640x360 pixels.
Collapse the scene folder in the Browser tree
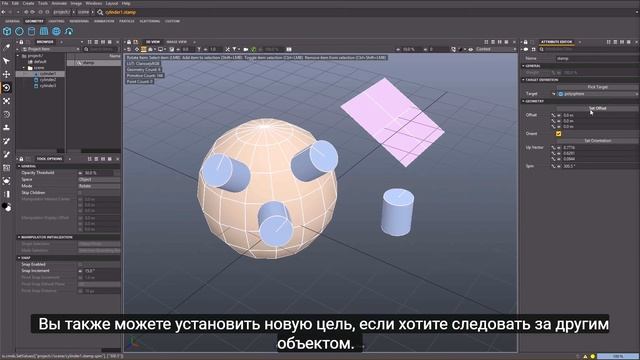[x=24, y=68]
